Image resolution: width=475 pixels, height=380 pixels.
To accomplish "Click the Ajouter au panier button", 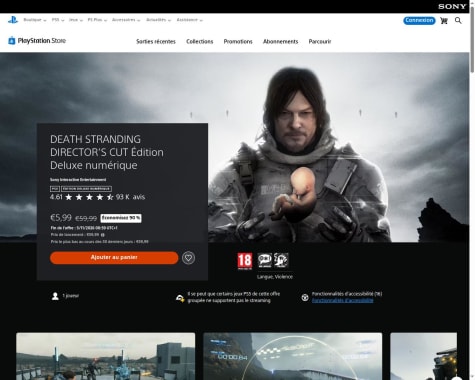I will 114,258.
